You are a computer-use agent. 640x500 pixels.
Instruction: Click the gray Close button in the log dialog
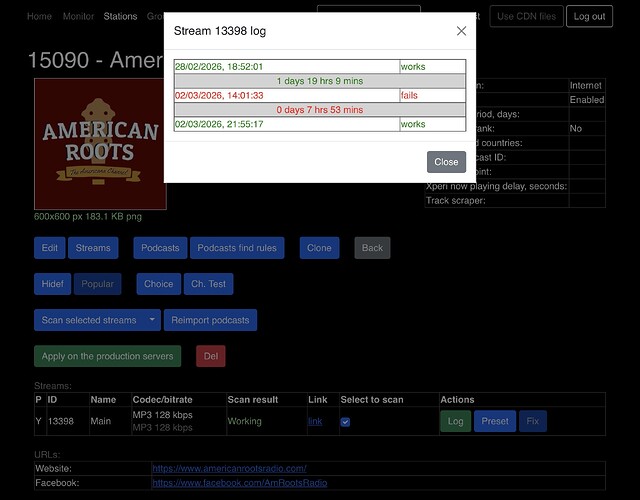click(446, 162)
